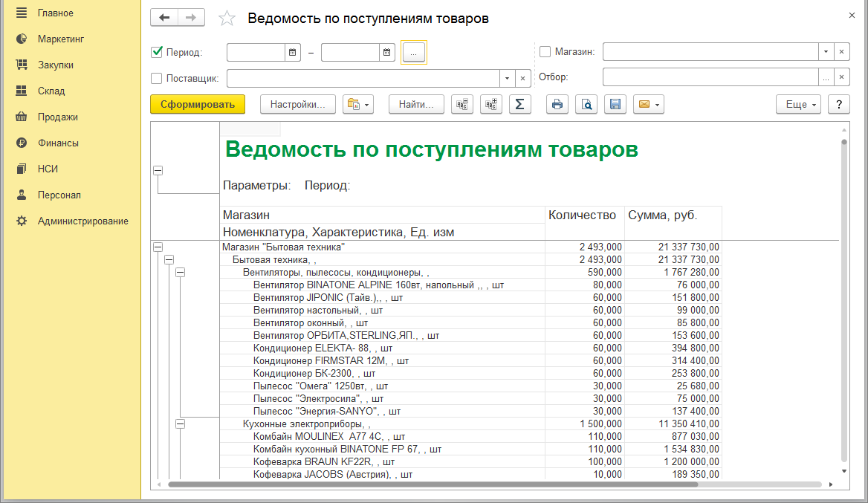The image size is (868, 503).
Task: Navigate back with the left arrow
Action: pos(163,18)
